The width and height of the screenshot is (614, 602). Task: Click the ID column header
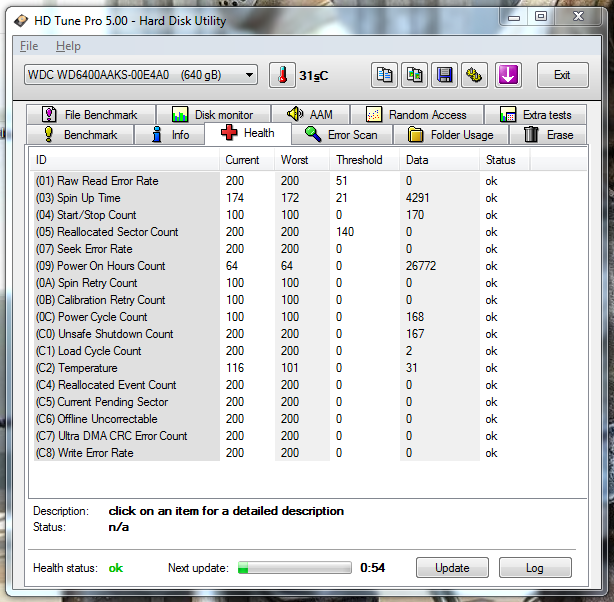coord(125,160)
